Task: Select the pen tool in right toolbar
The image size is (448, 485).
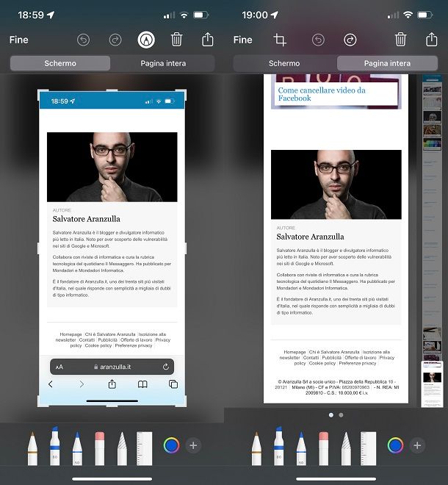Action: tap(256, 449)
